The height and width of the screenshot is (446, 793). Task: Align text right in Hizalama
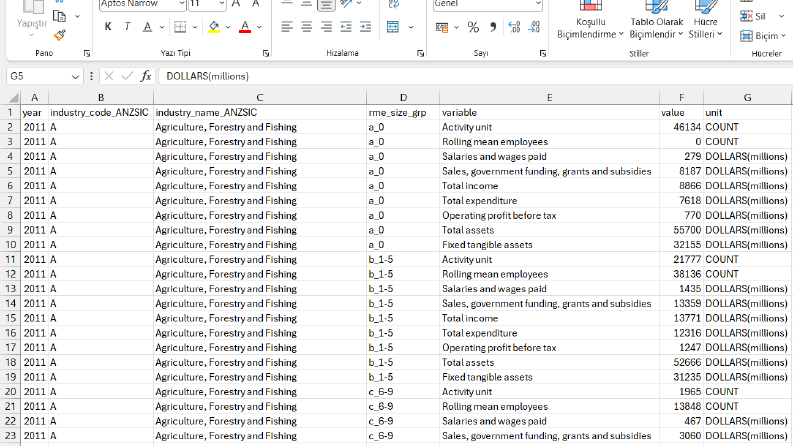[326, 27]
